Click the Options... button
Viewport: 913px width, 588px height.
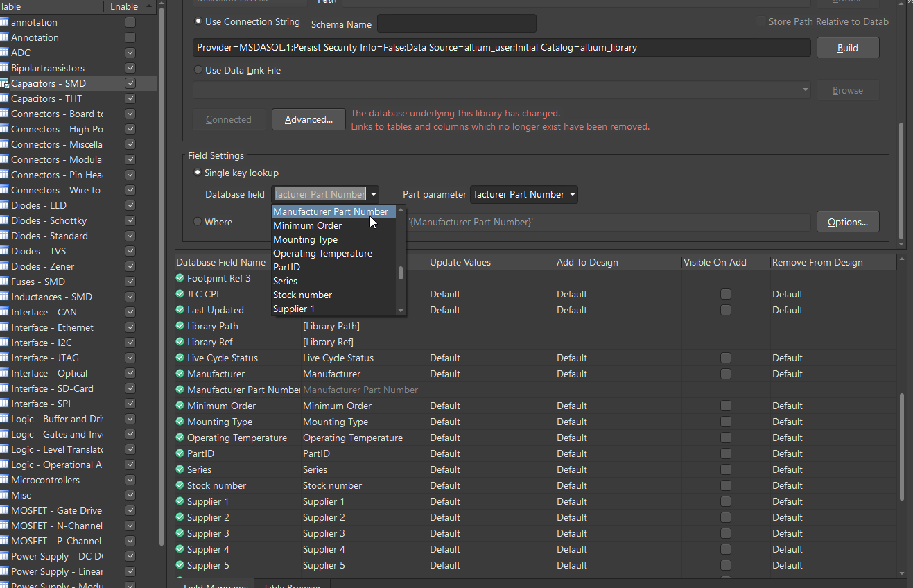click(x=847, y=222)
